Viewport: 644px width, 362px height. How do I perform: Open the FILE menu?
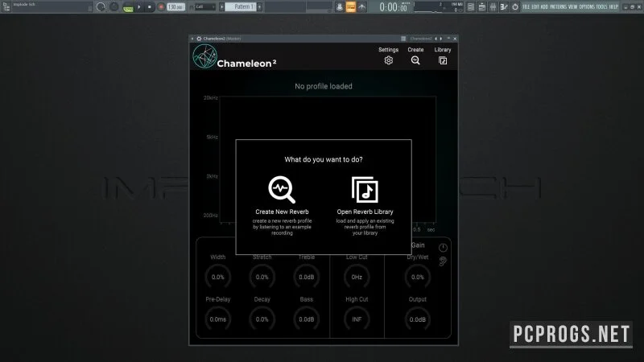pyautogui.click(x=526, y=7)
